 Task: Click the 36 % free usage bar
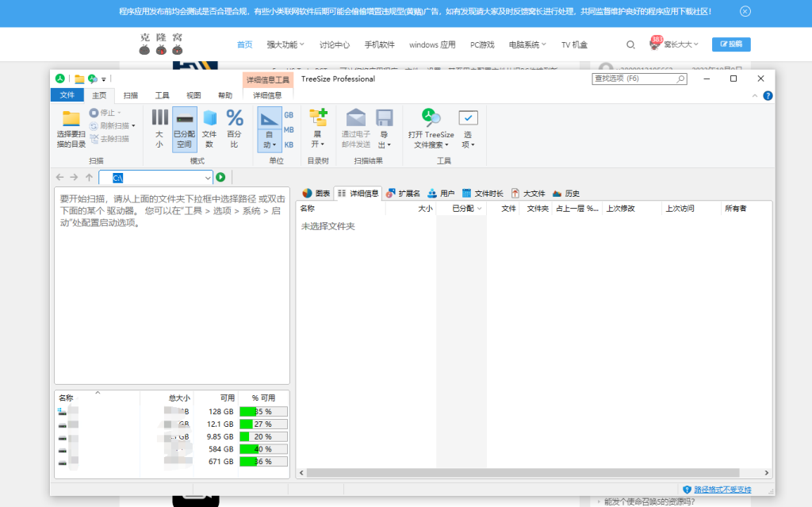263,462
